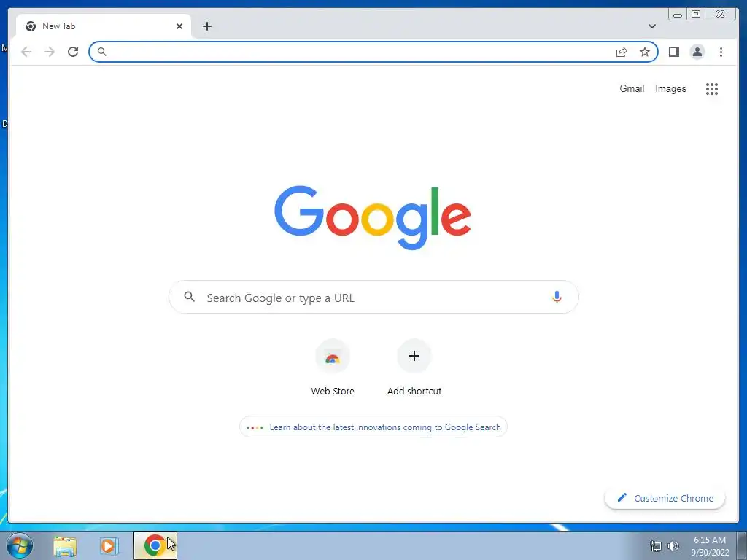Open the Gmail link
747x560 pixels.
click(x=632, y=88)
